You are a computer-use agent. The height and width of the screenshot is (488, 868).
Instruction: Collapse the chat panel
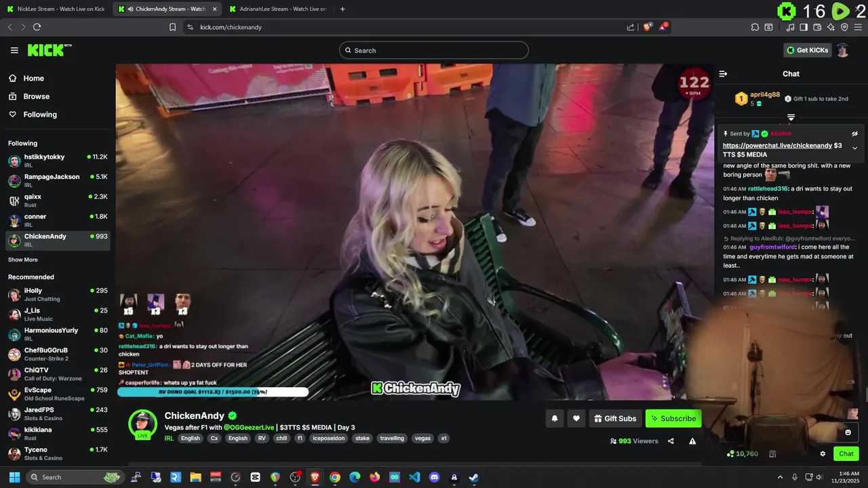tap(723, 74)
